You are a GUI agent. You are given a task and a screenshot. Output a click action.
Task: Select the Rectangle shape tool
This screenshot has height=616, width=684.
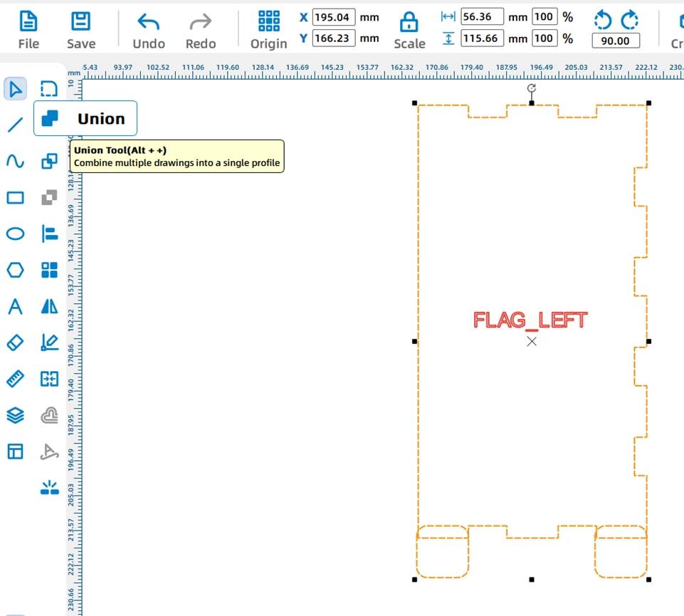[16, 198]
